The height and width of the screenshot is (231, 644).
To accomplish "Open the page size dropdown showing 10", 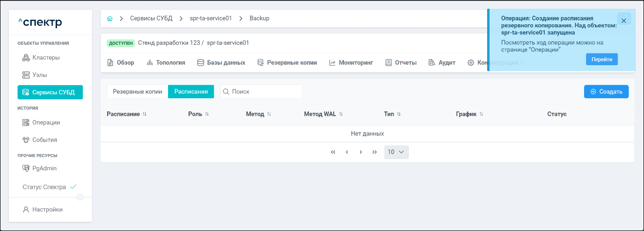I will (396, 152).
